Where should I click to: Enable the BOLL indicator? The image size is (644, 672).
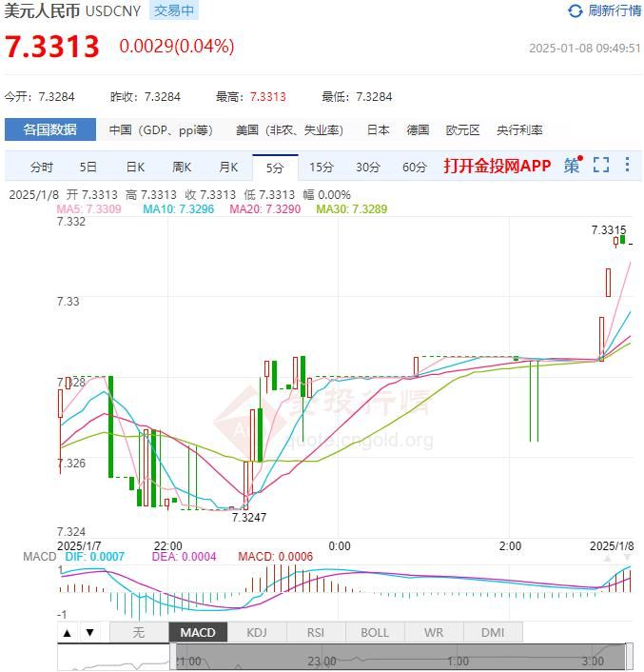375,632
